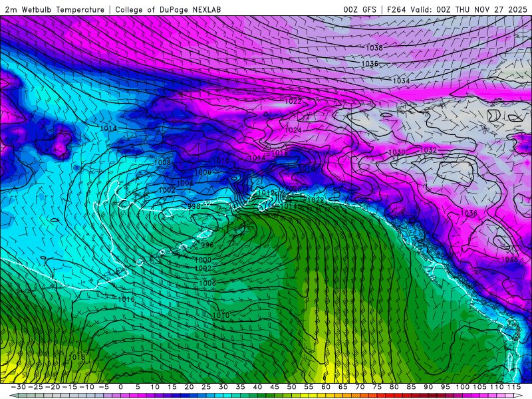
Task: Click the 998 isobar label
Action: (194, 206)
